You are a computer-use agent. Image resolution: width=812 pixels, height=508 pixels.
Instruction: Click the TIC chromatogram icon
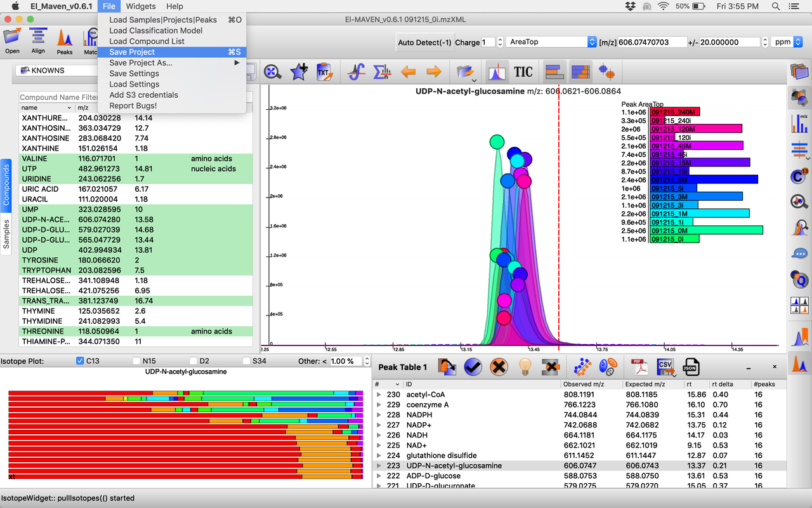coord(523,72)
